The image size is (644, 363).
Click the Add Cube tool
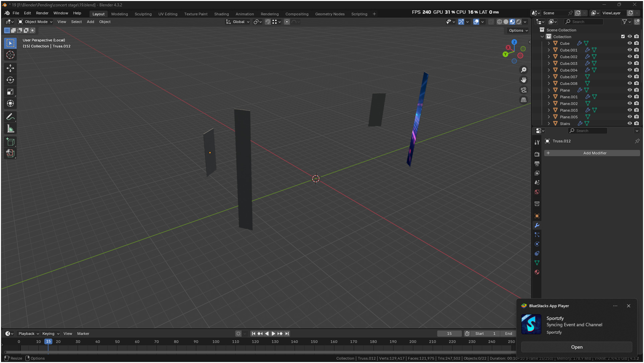click(10, 142)
